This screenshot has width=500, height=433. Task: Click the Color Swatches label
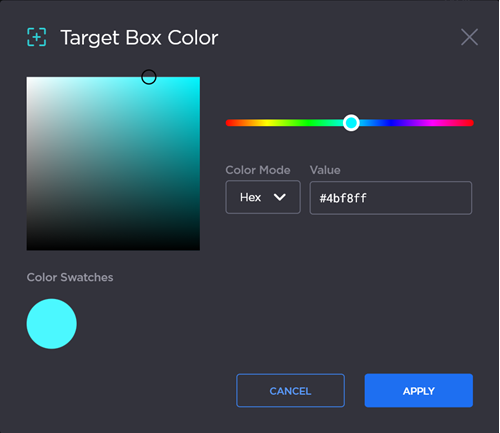pos(70,277)
